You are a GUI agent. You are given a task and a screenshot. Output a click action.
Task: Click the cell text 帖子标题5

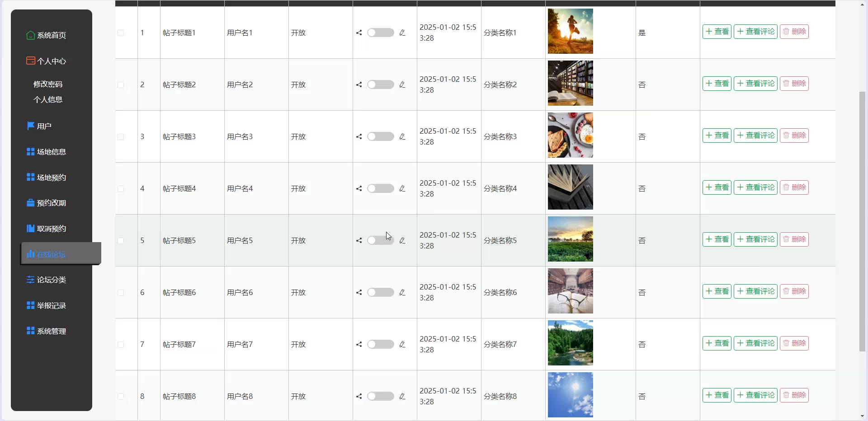click(x=179, y=240)
